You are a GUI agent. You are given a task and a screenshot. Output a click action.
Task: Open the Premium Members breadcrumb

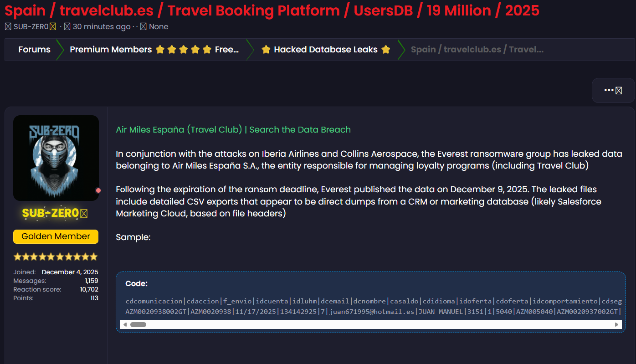click(111, 50)
